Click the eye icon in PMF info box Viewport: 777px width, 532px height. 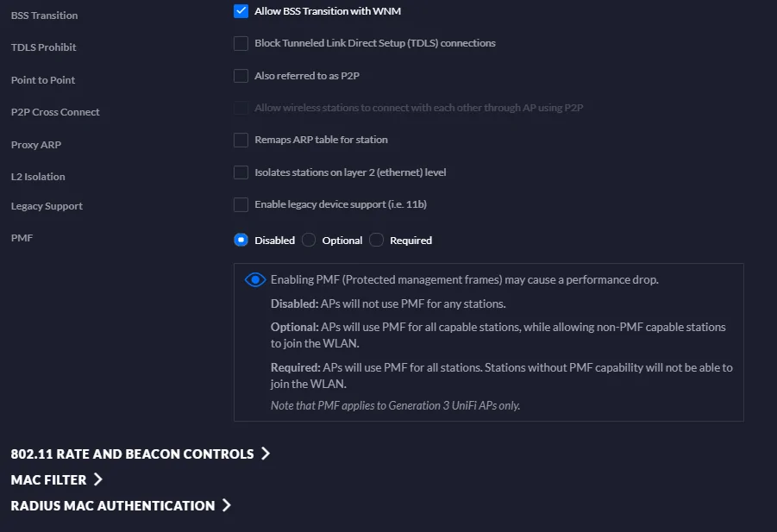[x=255, y=280]
